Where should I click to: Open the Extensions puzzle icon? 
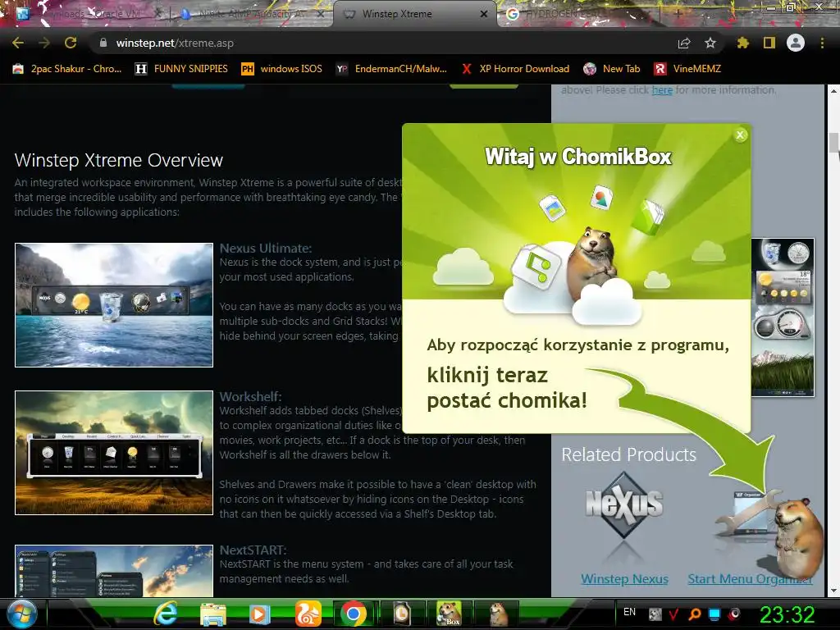click(x=743, y=43)
